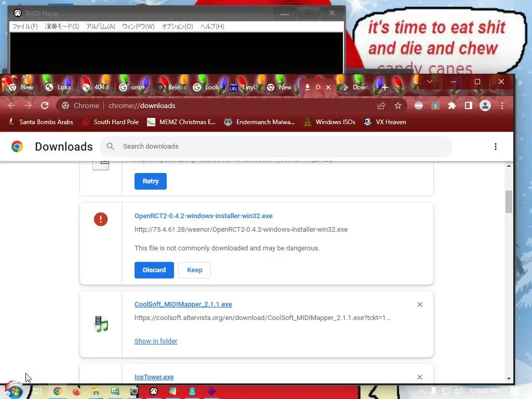The width and height of the screenshot is (532, 399).
Task: Open VX Heaven bookmark
Action: [385, 122]
